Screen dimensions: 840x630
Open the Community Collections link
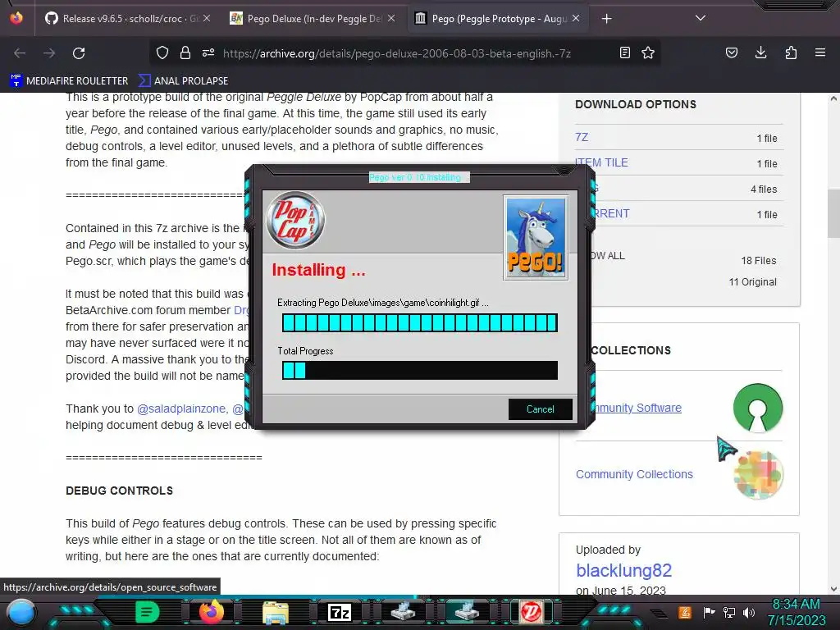634,474
